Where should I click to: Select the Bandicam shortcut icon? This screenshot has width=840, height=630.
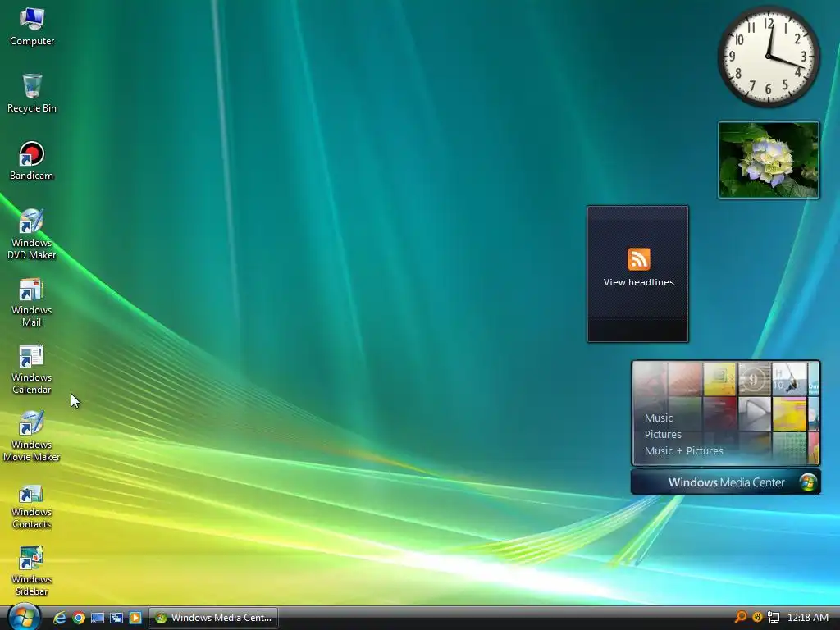point(32,161)
